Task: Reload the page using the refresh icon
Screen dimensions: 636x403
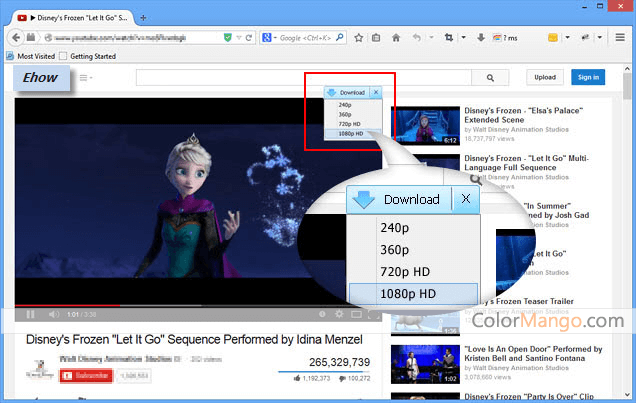Action: [248, 38]
